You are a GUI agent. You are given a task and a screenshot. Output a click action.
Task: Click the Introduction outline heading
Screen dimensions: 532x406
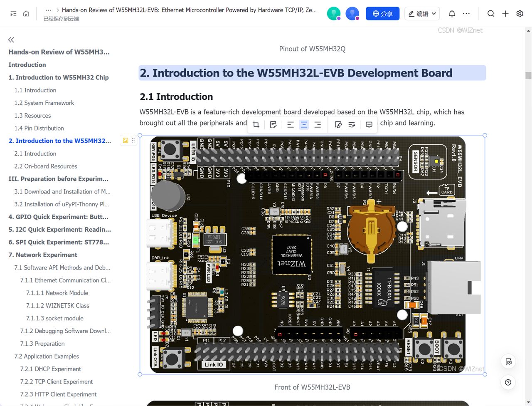pos(27,65)
